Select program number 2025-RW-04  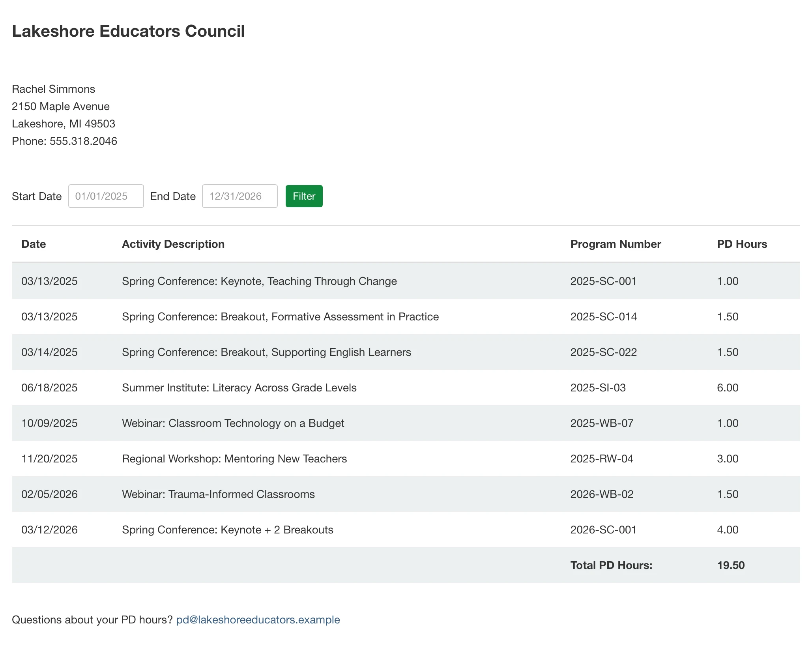pos(602,458)
